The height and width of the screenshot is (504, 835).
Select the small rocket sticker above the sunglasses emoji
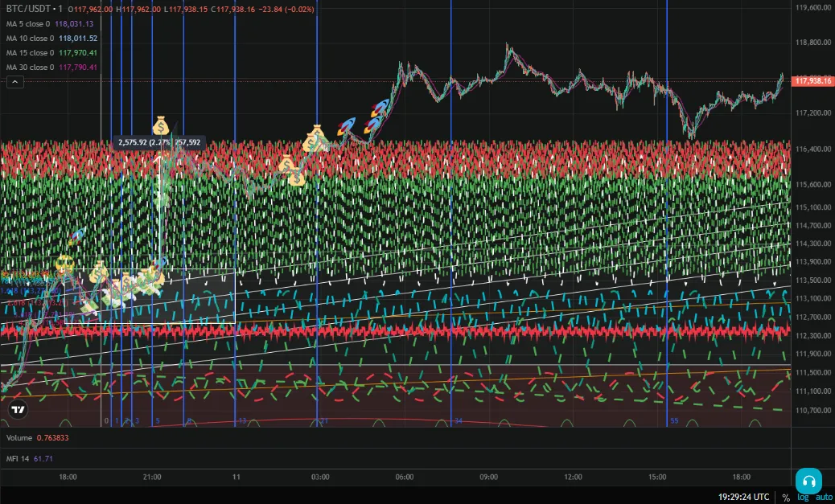[x=76, y=236]
